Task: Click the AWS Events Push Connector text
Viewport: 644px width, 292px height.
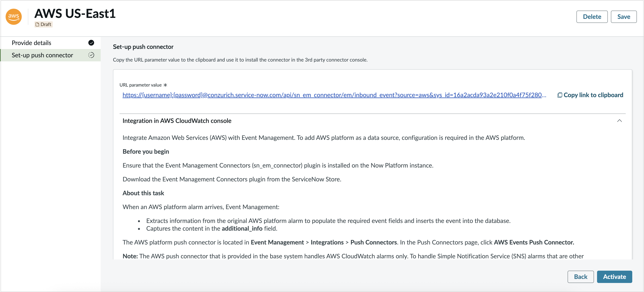Action: coord(534,242)
